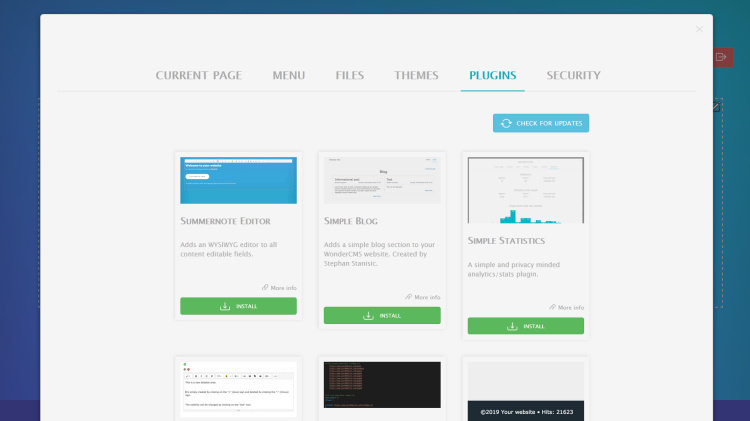This screenshot has width=750, height=421.
Task: Click refresh icon in Check for Updates
Action: tap(506, 123)
